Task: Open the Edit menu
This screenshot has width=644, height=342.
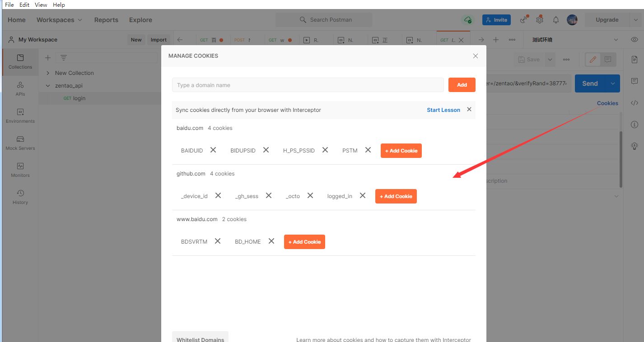Action: (x=24, y=5)
